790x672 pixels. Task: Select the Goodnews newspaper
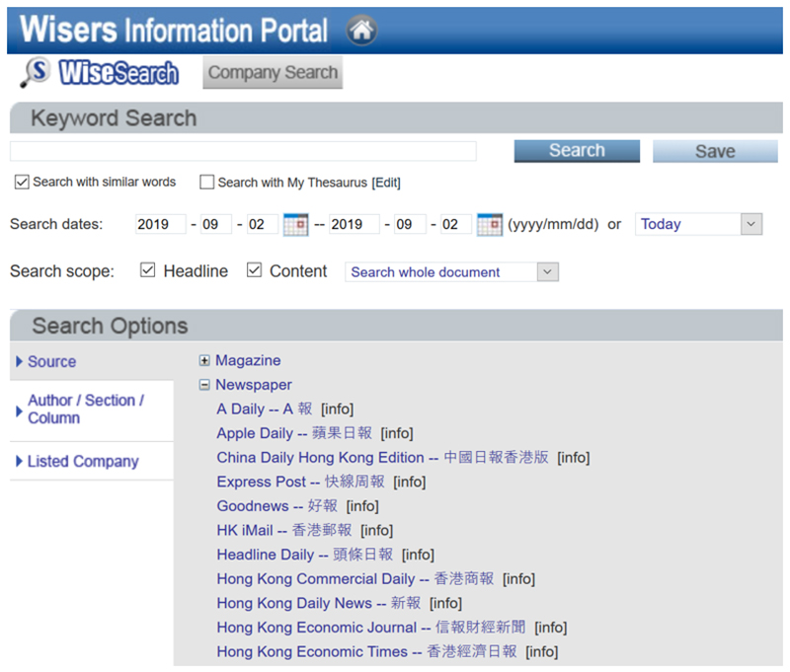click(277, 506)
